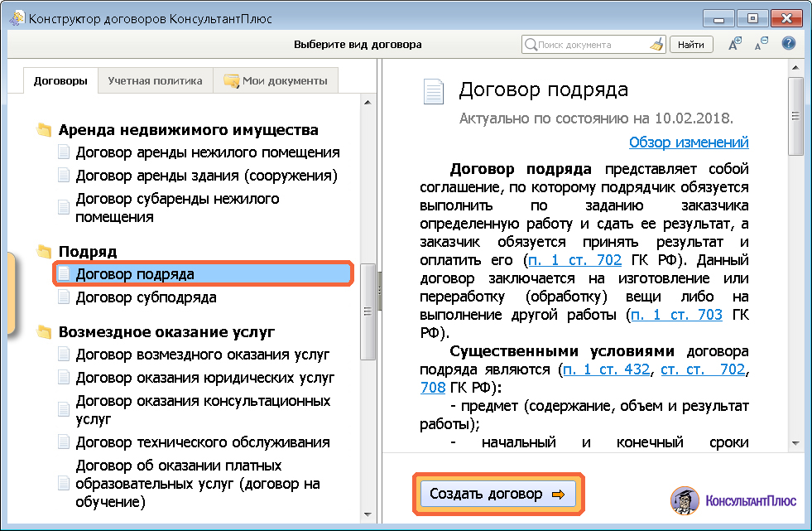Click the app icon in the title bar

(17, 19)
